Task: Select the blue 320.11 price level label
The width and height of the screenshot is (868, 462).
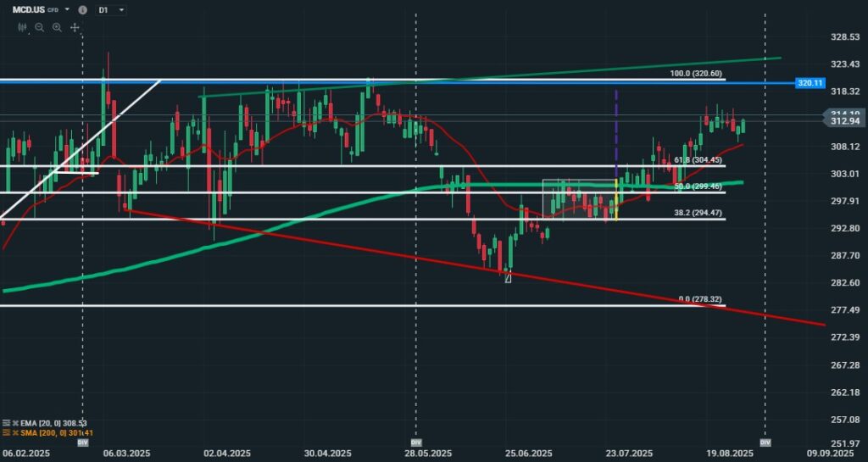Action: click(810, 83)
